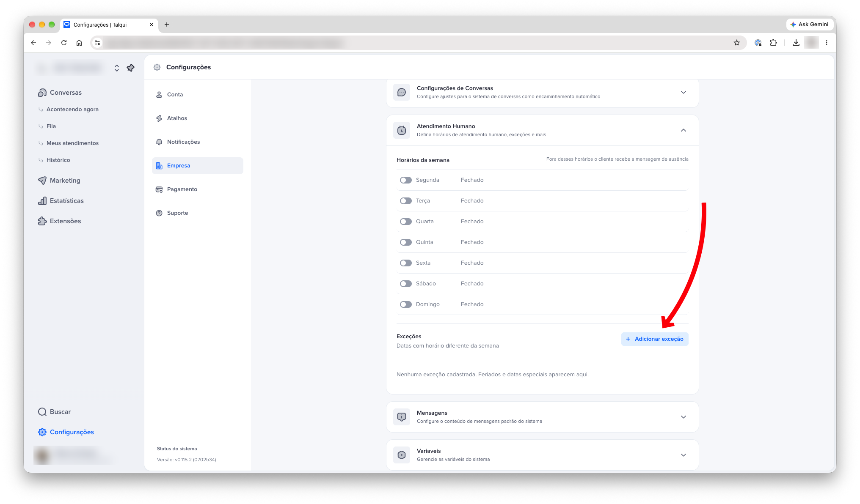Open Conversas in the left sidebar
This screenshot has height=504, width=860.
click(x=60, y=93)
